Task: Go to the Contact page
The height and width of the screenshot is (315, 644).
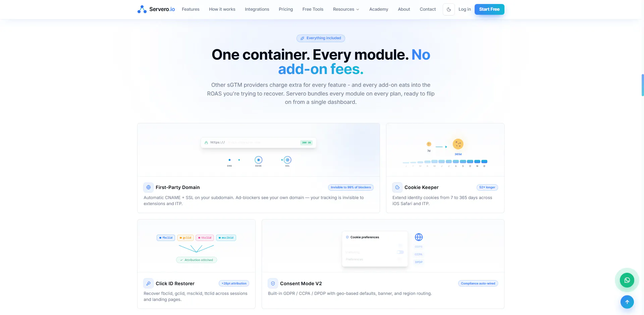Action: point(428,9)
